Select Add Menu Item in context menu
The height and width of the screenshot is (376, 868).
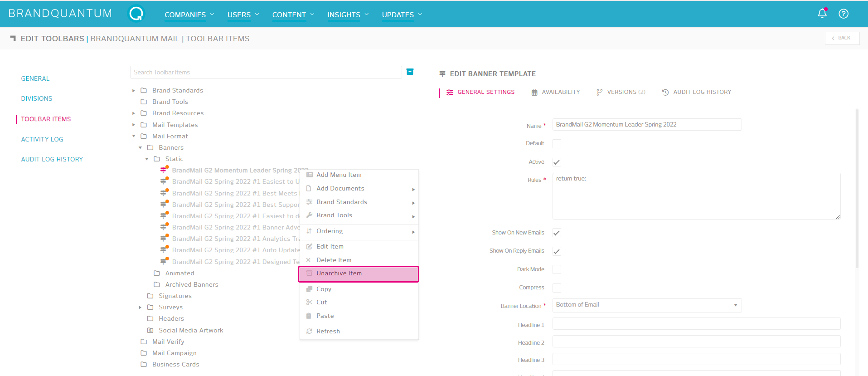(x=359, y=175)
